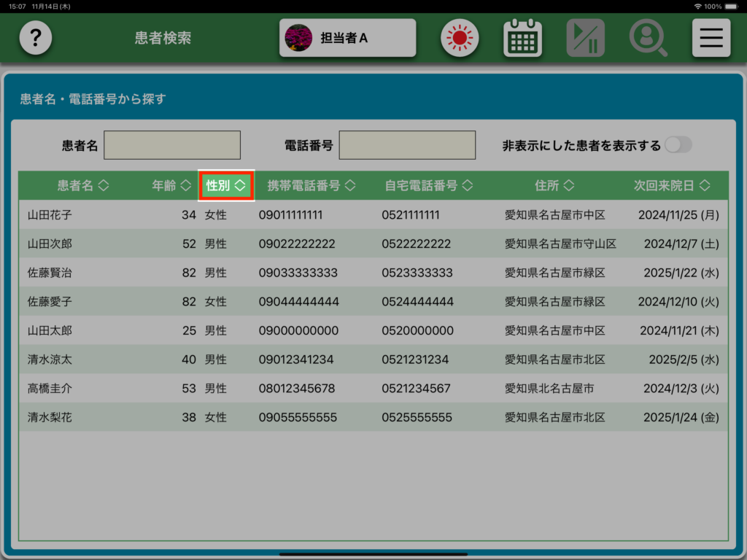This screenshot has width=747, height=560.
Task: Select the 担当者A staff button
Action: 348,38
